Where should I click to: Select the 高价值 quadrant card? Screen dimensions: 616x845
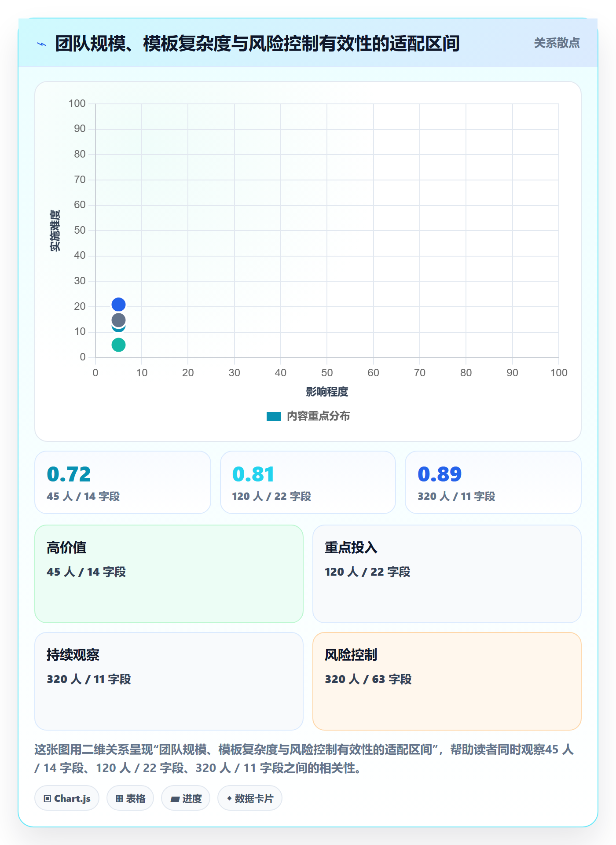pyautogui.click(x=169, y=574)
